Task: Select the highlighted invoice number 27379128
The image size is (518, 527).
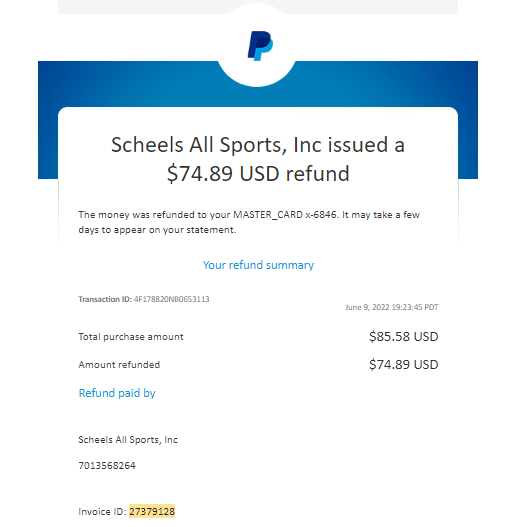Action: 152,512
